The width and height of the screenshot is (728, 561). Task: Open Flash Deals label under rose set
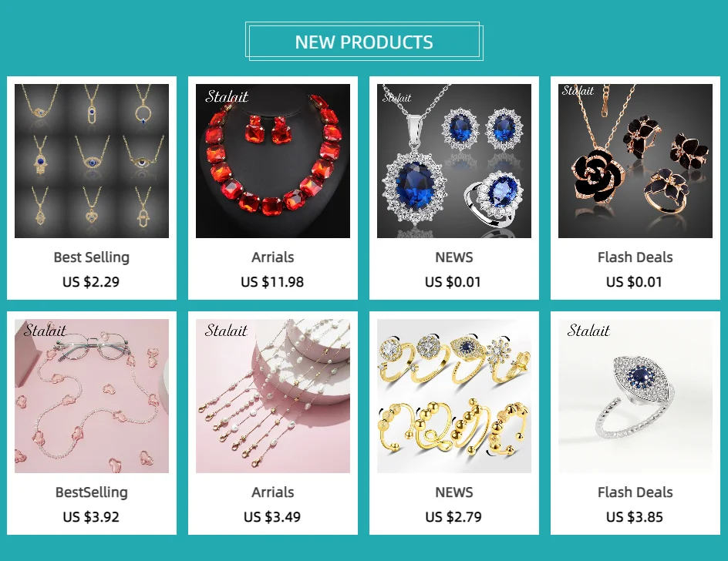[635, 257]
